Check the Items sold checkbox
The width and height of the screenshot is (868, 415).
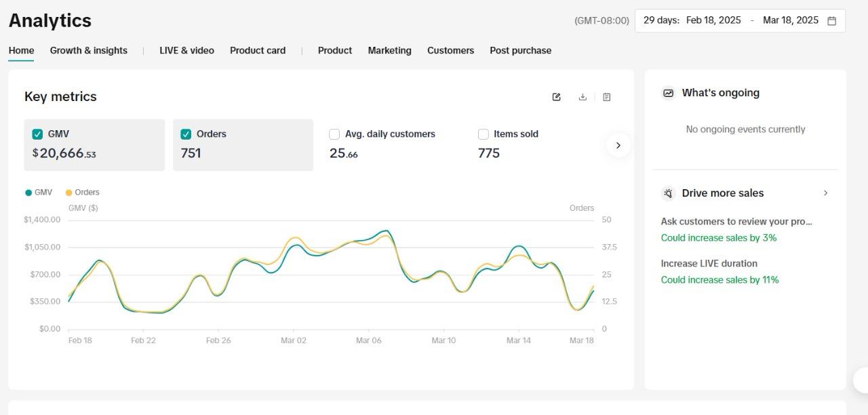[484, 134]
